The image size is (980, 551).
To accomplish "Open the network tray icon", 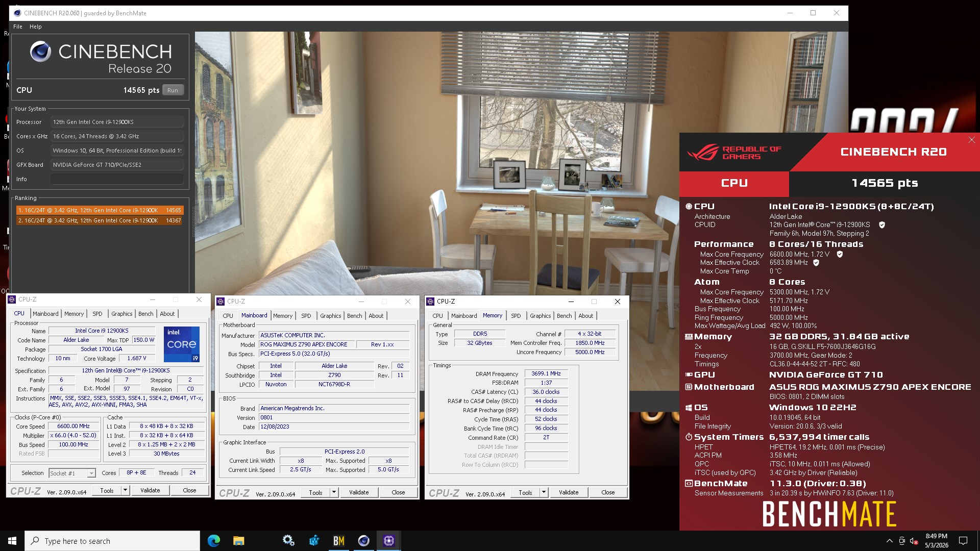I will [902, 541].
